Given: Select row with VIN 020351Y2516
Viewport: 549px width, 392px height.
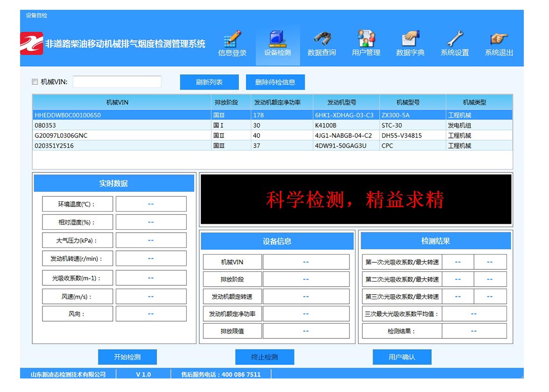Looking at the screenshot, I should click(x=121, y=146).
